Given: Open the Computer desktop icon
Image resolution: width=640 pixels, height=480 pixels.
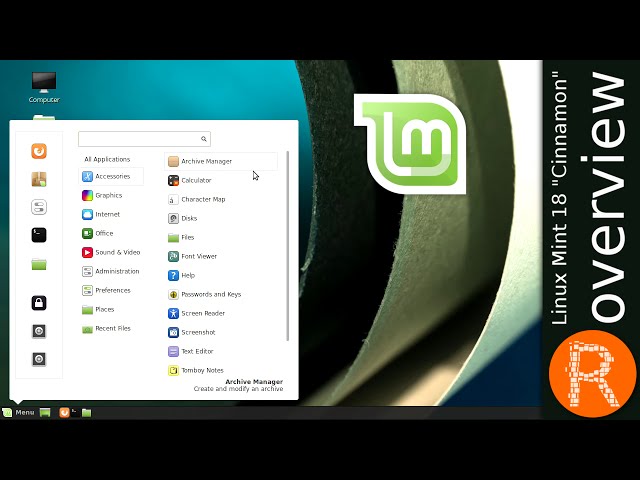Looking at the screenshot, I should pos(44,87).
